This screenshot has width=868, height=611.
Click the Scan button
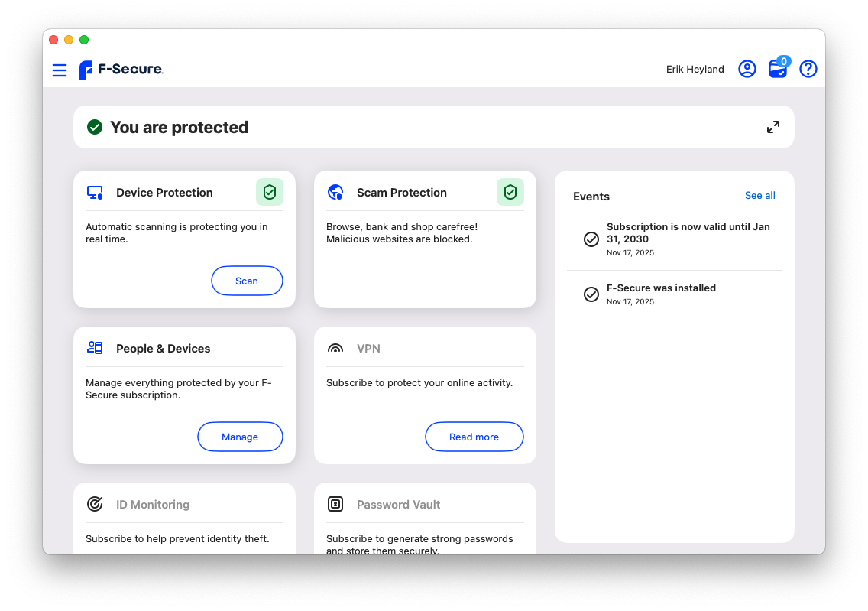247,281
